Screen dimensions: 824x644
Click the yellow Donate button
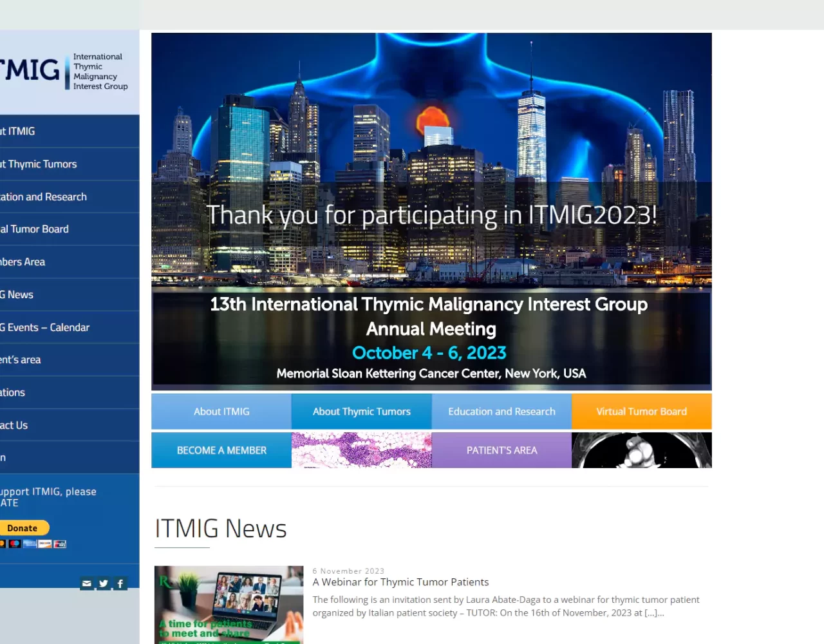24,528
